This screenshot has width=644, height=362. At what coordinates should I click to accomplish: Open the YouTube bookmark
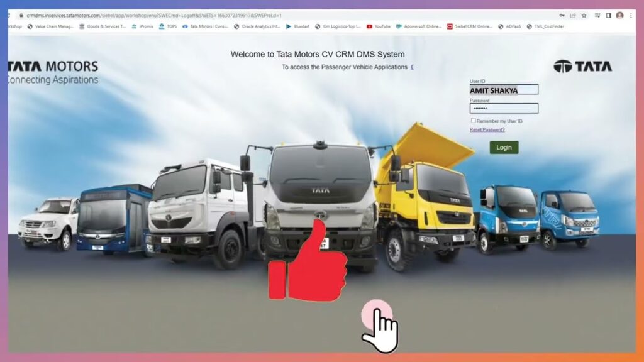click(x=379, y=26)
